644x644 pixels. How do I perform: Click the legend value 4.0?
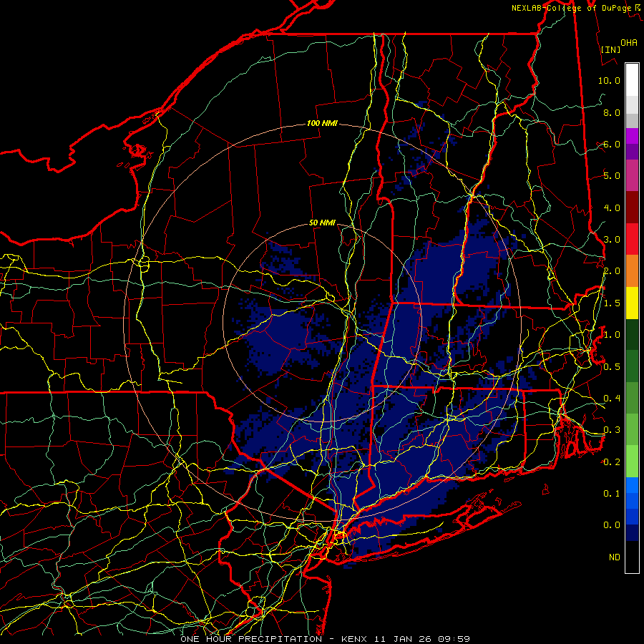coord(612,208)
